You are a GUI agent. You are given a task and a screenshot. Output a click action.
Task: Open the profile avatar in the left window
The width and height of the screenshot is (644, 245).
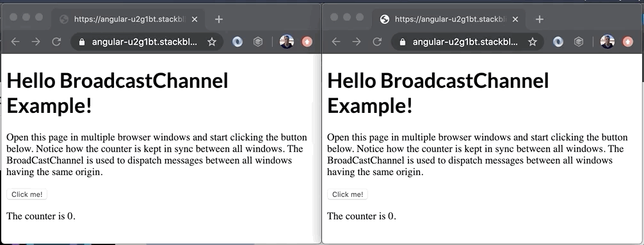coord(287,42)
